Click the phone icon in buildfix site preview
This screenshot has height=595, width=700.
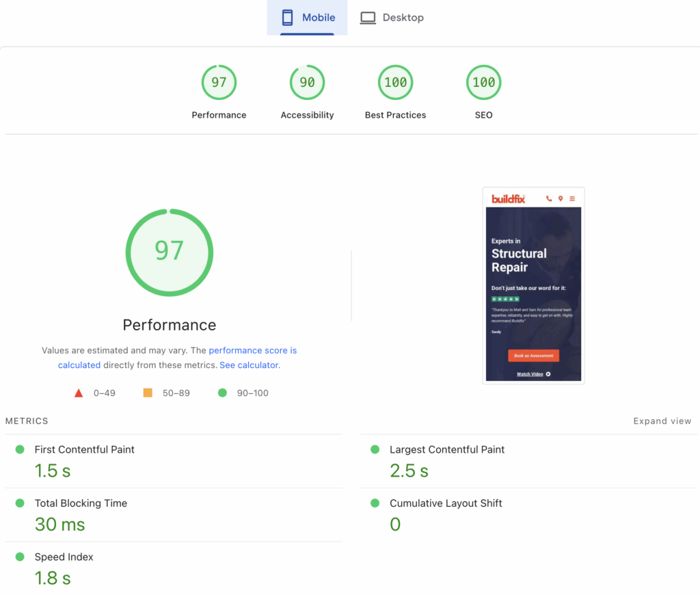[x=548, y=198]
